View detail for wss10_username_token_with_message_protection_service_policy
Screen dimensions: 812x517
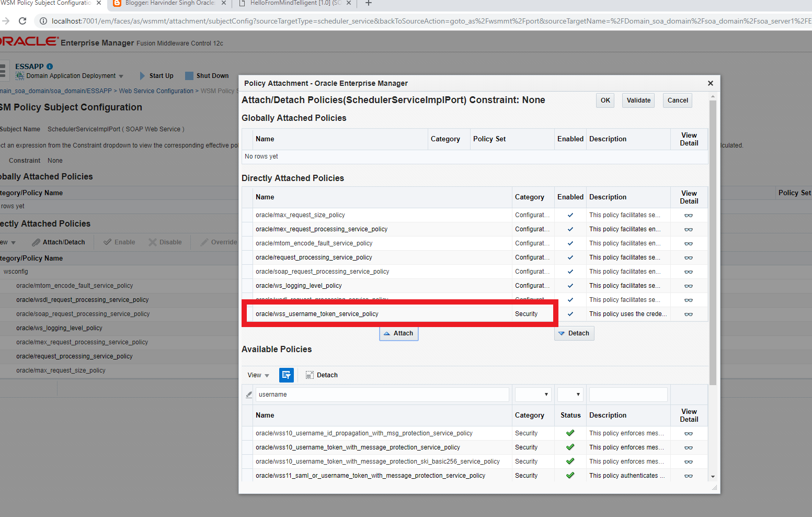[689, 447]
